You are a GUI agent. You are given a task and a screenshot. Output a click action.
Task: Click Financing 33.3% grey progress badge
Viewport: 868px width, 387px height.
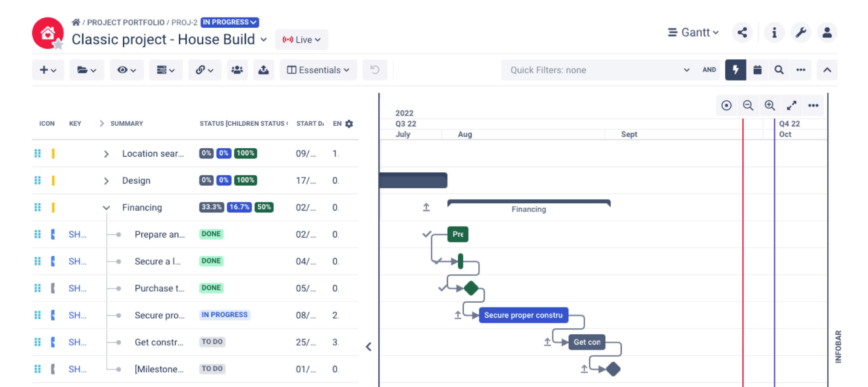[211, 207]
